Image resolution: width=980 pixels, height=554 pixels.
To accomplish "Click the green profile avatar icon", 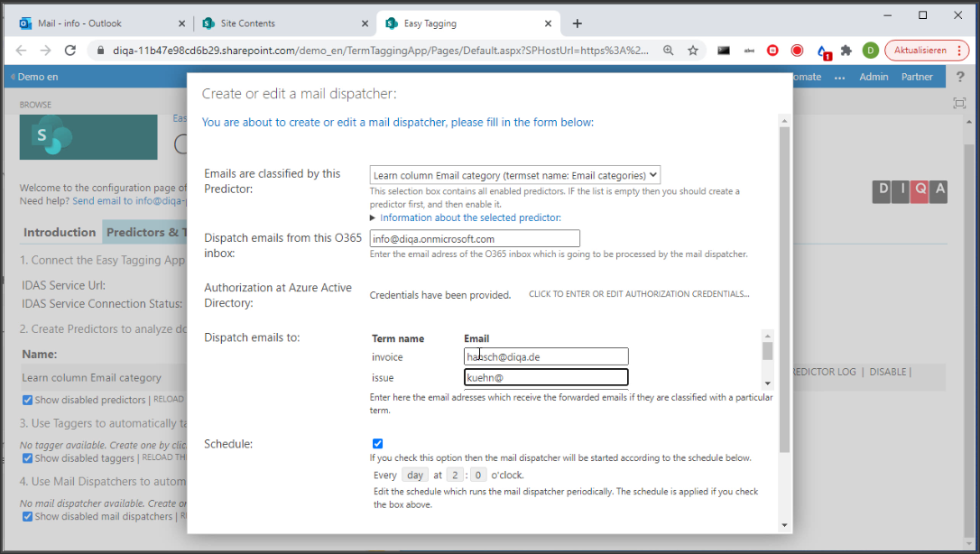I will pyautogui.click(x=870, y=51).
